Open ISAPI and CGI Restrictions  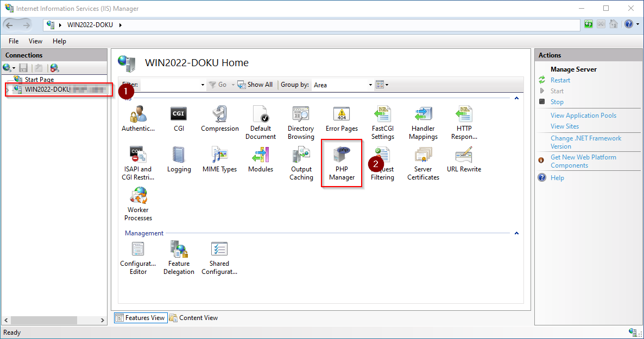point(138,163)
